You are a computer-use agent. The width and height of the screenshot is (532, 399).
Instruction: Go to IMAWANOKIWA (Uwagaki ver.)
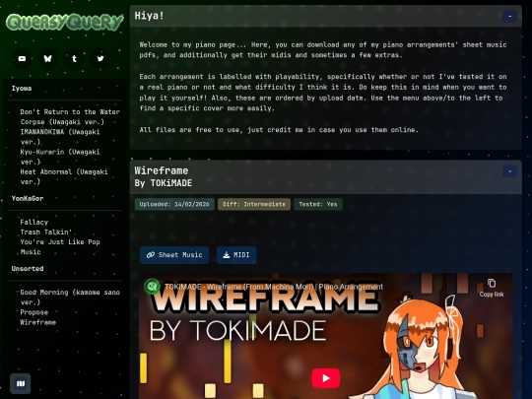(60, 137)
